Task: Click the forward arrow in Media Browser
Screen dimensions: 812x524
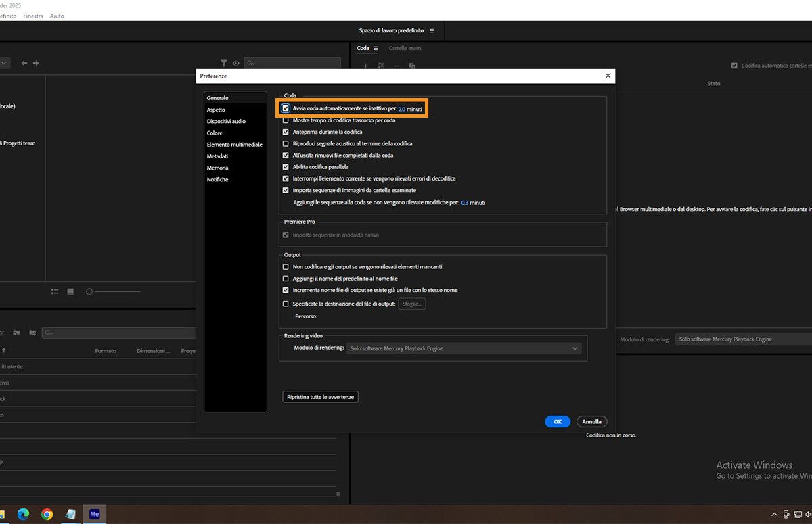Action: click(36, 63)
